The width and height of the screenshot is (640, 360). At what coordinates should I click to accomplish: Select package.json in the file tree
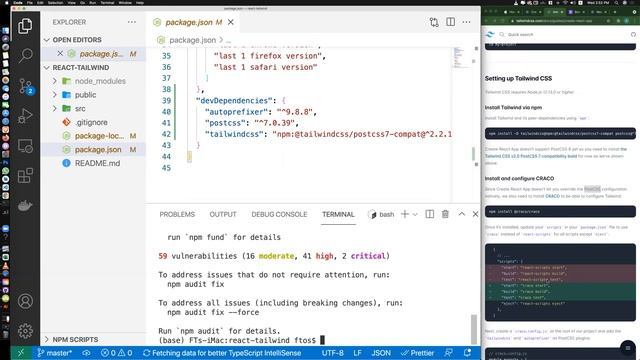tap(94, 149)
